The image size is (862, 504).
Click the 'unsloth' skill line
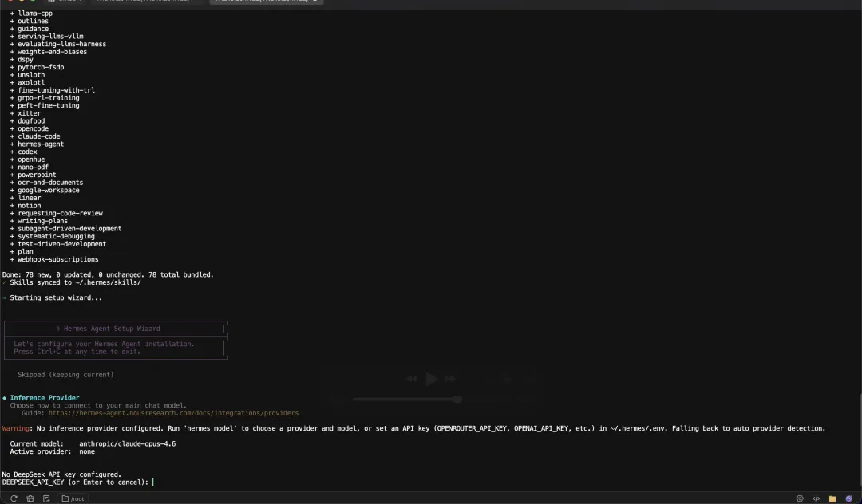[27, 75]
